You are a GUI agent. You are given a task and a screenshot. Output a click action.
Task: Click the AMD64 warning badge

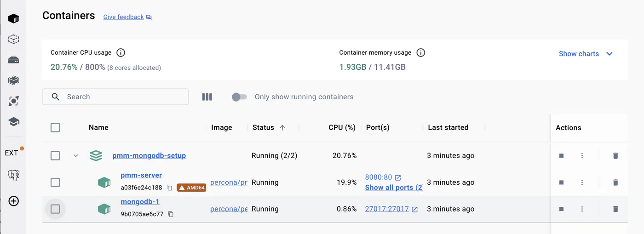(191, 188)
